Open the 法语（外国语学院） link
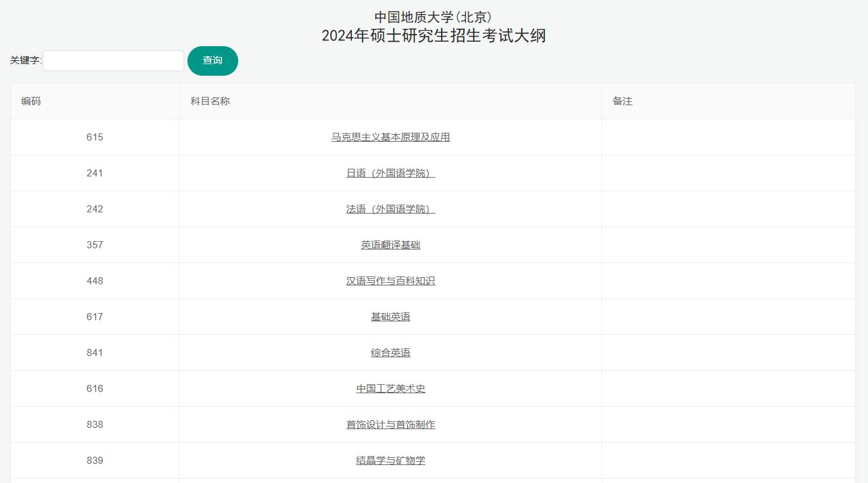The height and width of the screenshot is (483, 868). click(x=390, y=209)
